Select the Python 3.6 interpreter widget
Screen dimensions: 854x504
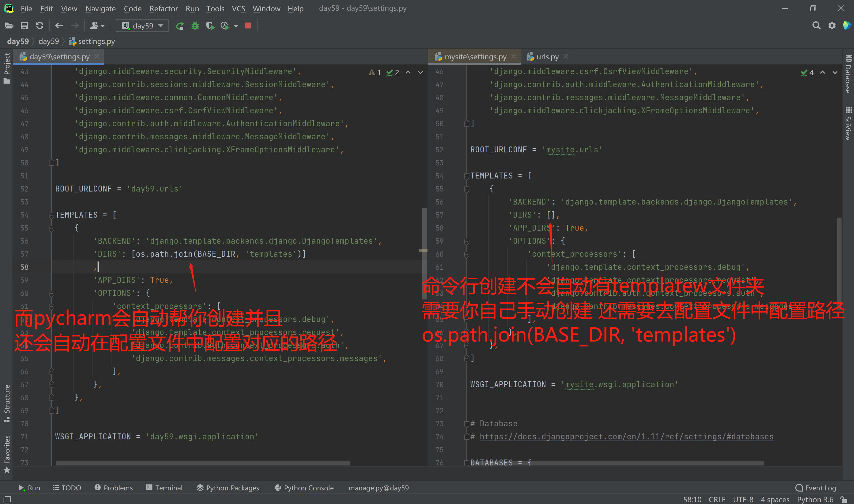[x=815, y=499]
